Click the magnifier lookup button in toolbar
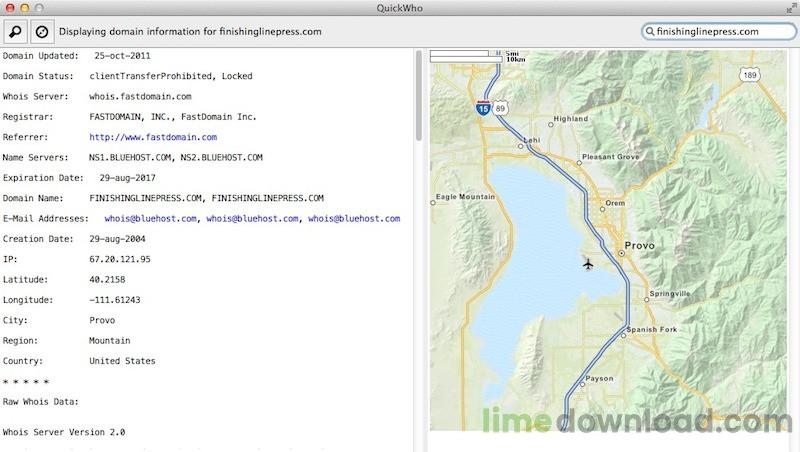The width and height of the screenshot is (800, 452). pyautogui.click(x=15, y=31)
